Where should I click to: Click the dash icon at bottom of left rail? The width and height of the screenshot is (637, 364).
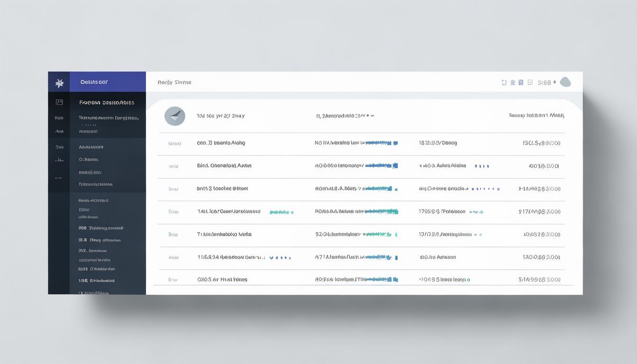coord(58,178)
